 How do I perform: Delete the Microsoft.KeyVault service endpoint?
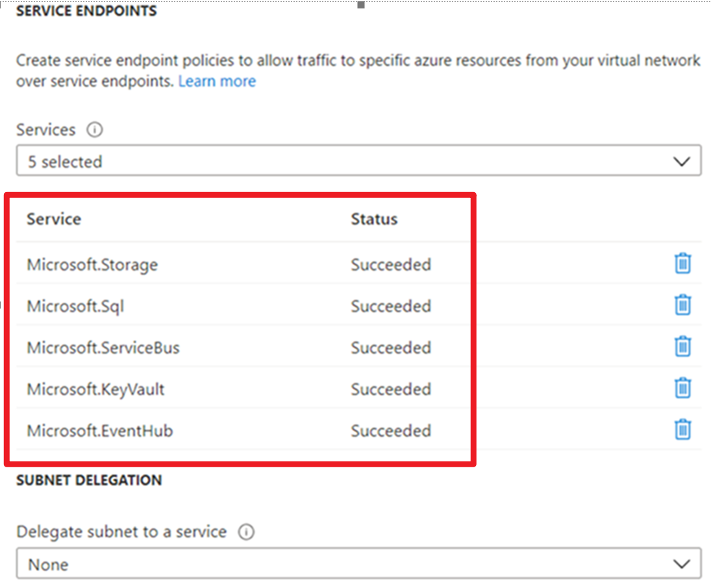coord(682,388)
